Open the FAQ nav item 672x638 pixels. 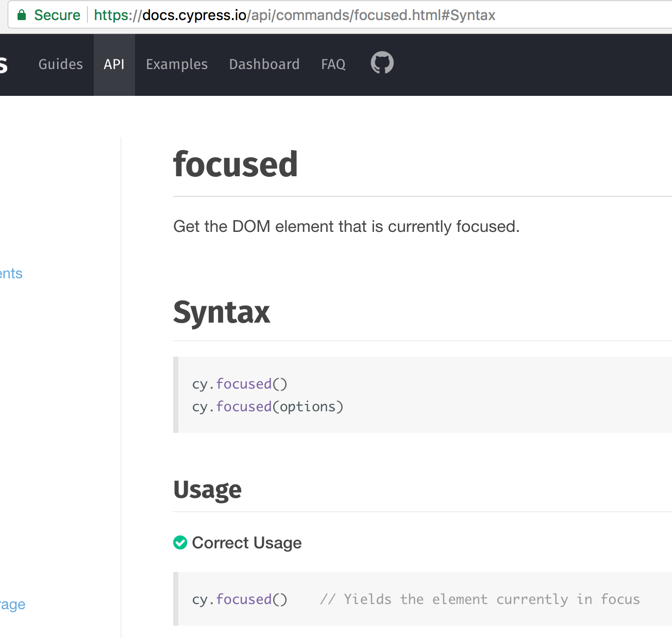pyautogui.click(x=333, y=64)
